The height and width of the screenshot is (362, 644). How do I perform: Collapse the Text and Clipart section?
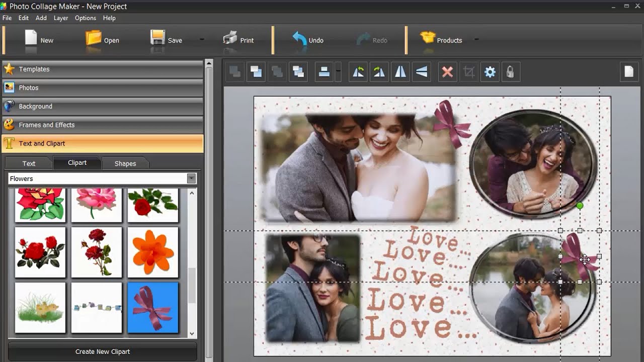[x=103, y=143]
